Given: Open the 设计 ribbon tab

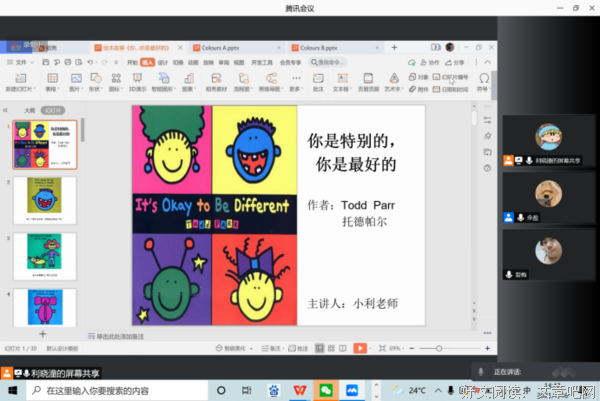Looking at the screenshot, I should point(163,62).
